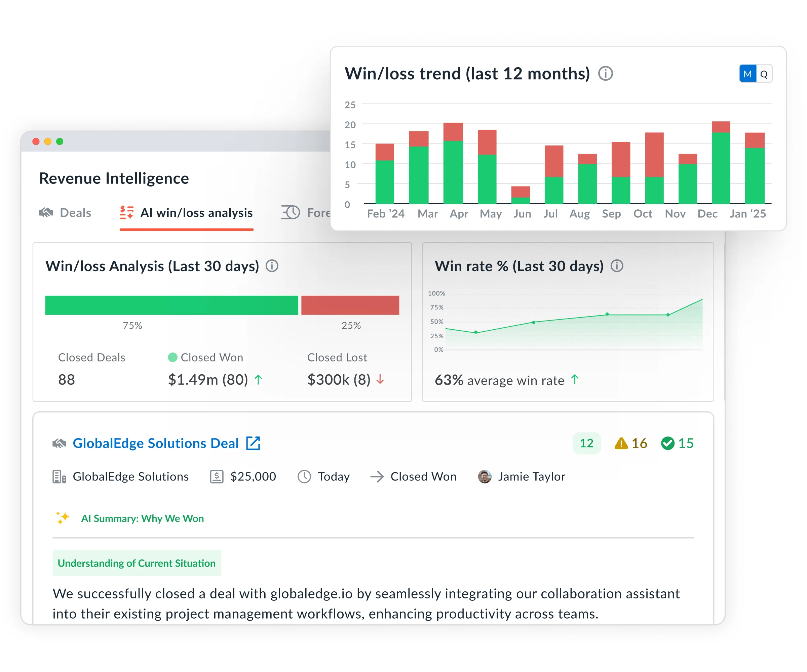The height and width of the screenshot is (672, 807).
Task: Click the red 25% lost bar segment
Action: coord(350,305)
